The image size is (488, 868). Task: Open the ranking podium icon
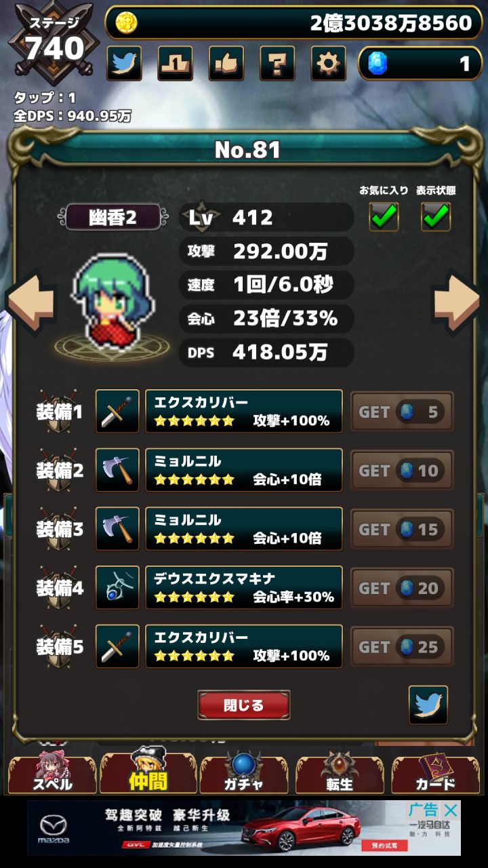[175, 64]
